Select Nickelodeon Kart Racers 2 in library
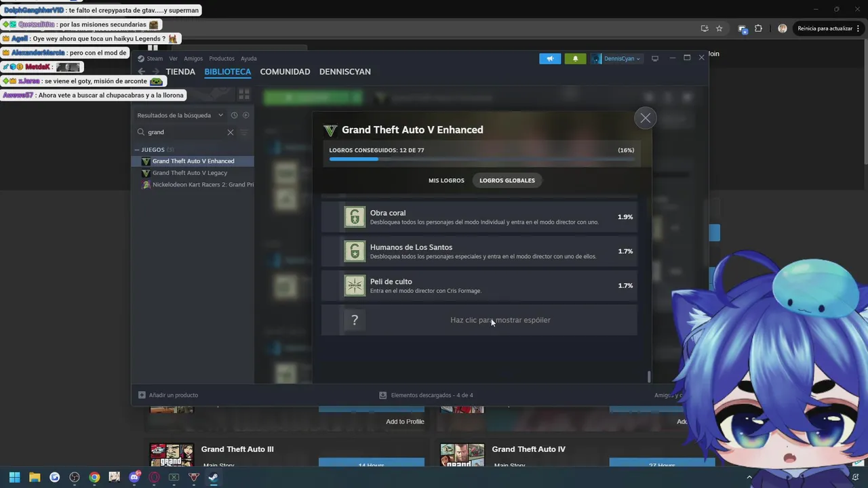Viewport: 868px width, 488px height. tap(193, 184)
